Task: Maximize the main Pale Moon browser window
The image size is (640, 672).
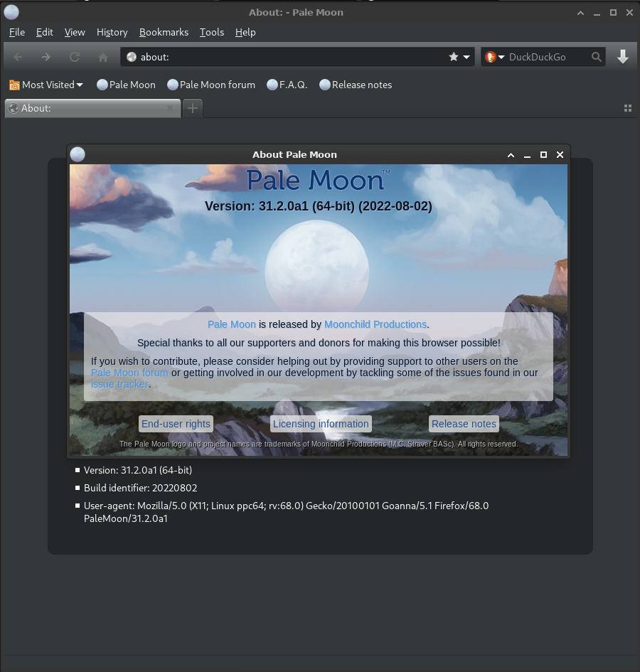Action: tap(614, 12)
